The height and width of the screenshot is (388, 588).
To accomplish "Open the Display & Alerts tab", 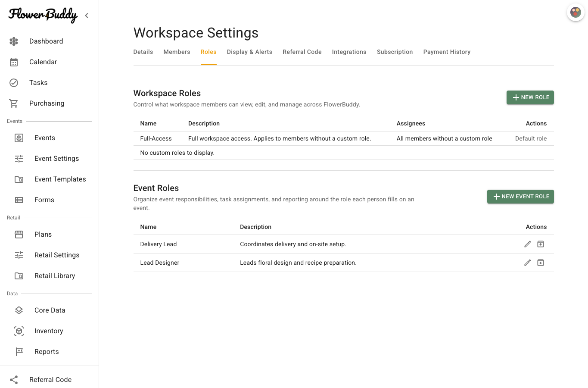I will coord(249,52).
